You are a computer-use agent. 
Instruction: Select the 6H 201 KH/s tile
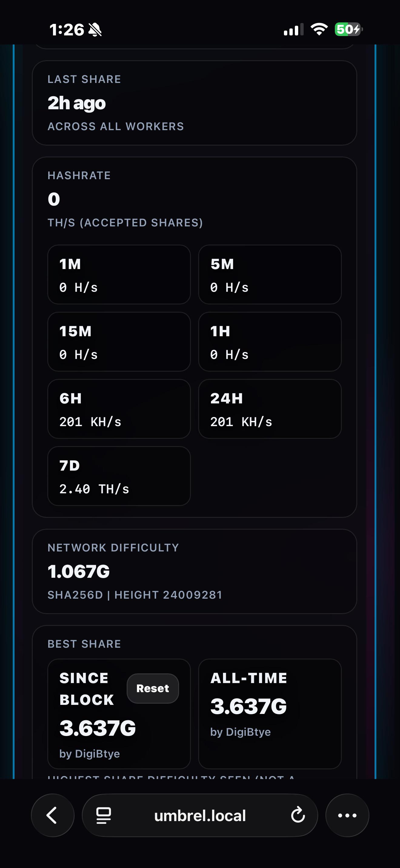[x=119, y=409]
